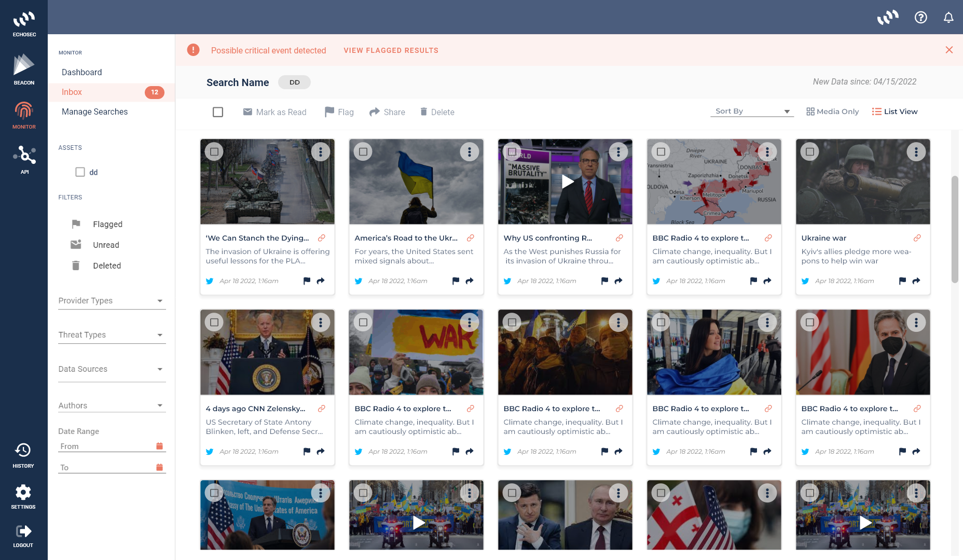
Task: Open the Sort By dropdown
Action: pos(751,111)
